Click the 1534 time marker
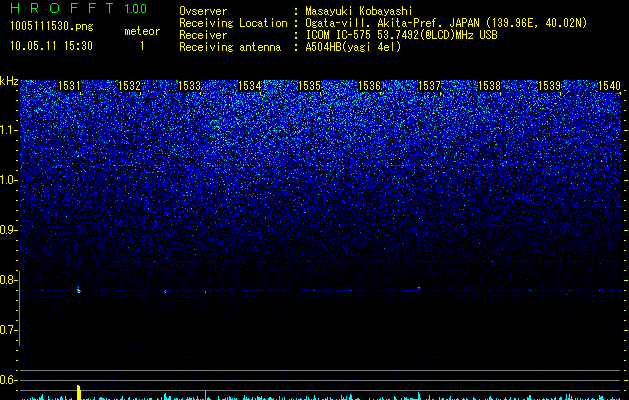Screen dimensions: 629x400 249,86
